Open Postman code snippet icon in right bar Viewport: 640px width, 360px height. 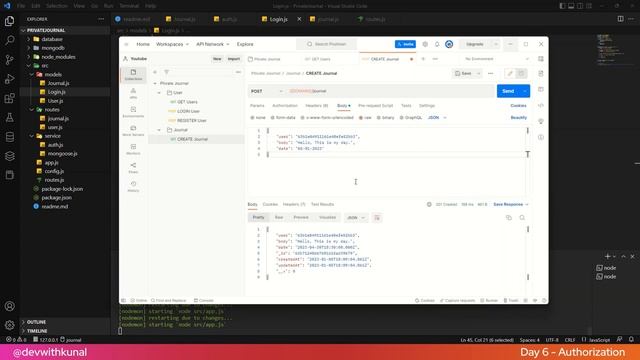click(541, 105)
